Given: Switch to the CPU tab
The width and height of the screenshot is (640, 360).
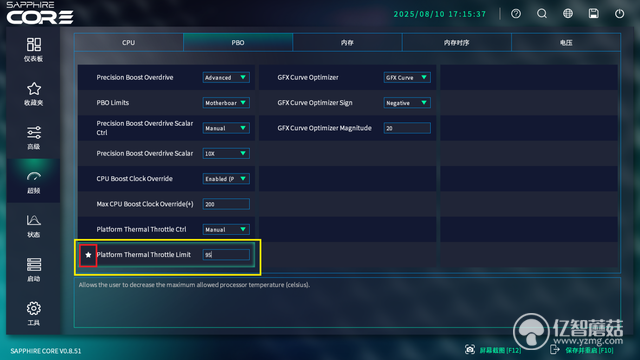Looking at the screenshot, I should tap(129, 42).
